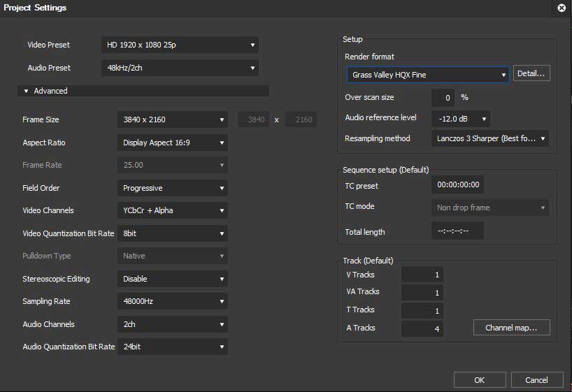Open the Frame Size dropdown
Screen dimensions: 572x392
(x=173, y=119)
